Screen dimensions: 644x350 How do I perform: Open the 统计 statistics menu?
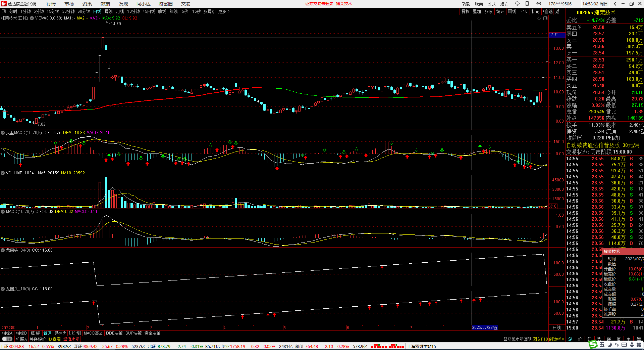pyautogui.click(x=500, y=11)
